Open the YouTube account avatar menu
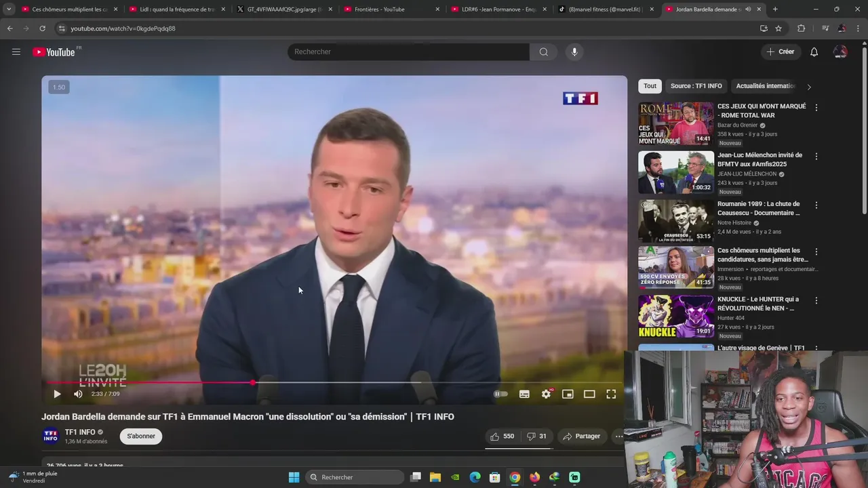 (840, 52)
